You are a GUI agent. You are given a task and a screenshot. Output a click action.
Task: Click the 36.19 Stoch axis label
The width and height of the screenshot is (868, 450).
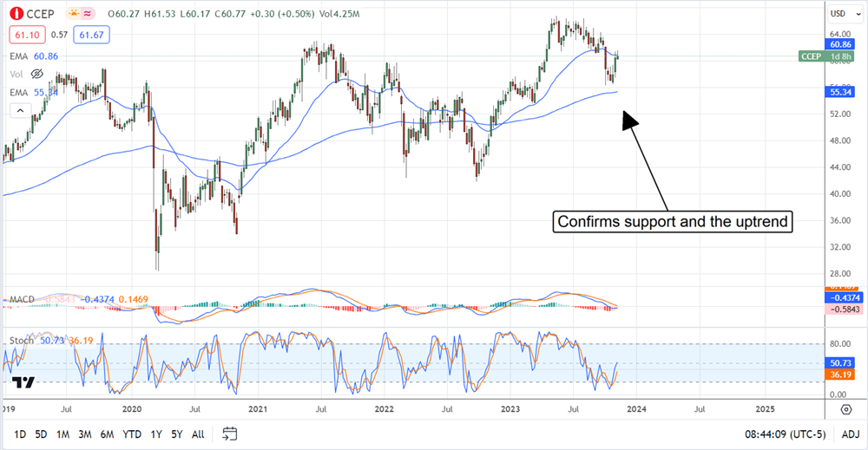[840, 375]
